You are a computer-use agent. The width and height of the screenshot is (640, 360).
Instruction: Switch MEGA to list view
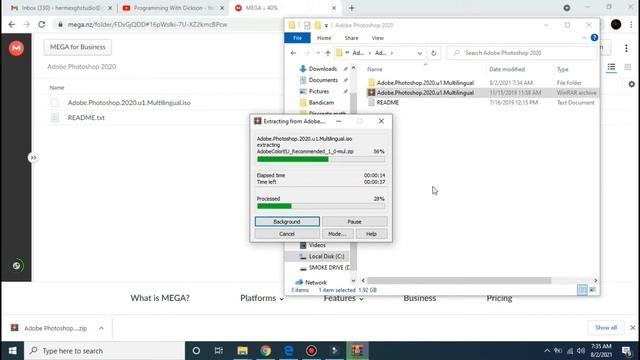[611, 67]
